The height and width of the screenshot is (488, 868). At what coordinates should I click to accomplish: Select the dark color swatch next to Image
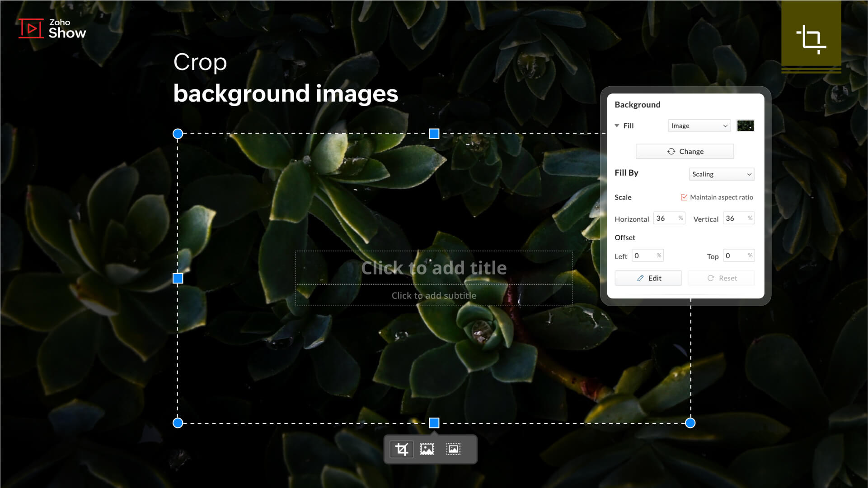pos(745,125)
